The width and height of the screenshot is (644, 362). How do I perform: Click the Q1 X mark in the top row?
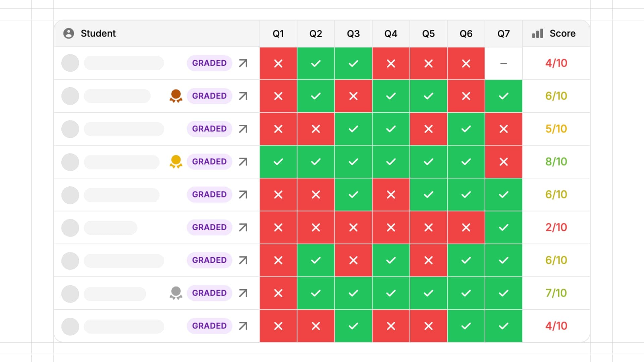[x=278, y=63]
